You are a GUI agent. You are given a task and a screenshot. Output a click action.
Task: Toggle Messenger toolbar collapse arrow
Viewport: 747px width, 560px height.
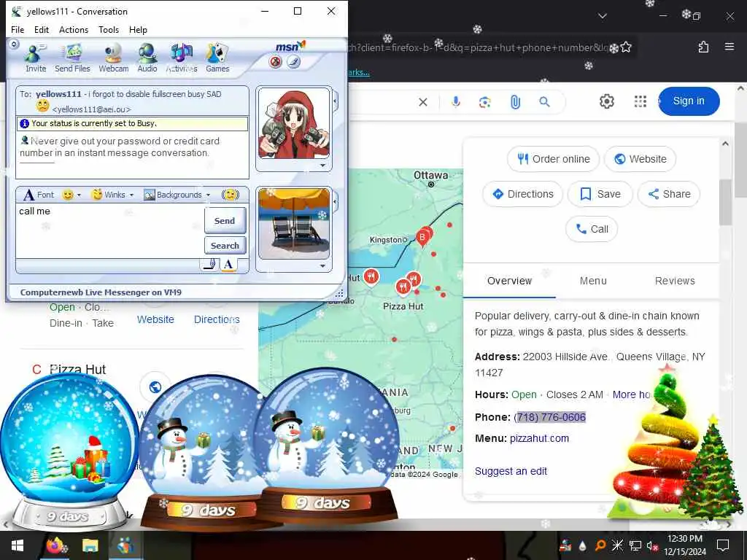[14, 44]
